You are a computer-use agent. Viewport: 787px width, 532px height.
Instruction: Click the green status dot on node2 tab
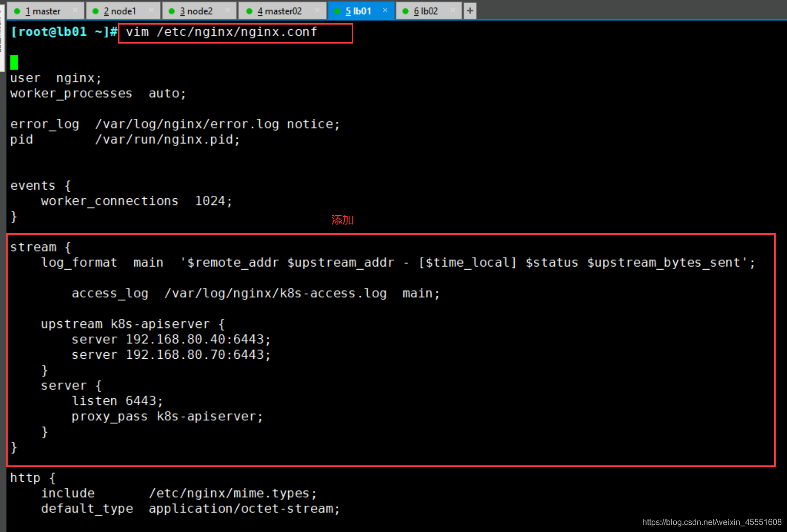coord(172,11)
